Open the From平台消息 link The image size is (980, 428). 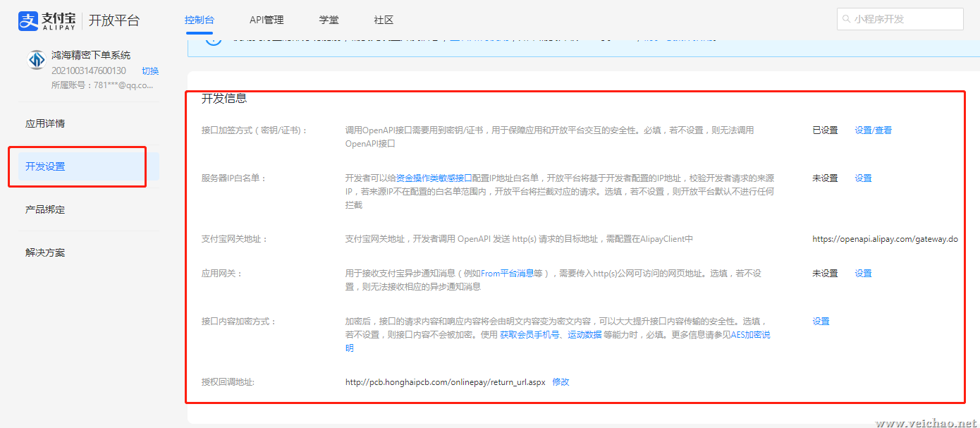(x=507, y=273)
